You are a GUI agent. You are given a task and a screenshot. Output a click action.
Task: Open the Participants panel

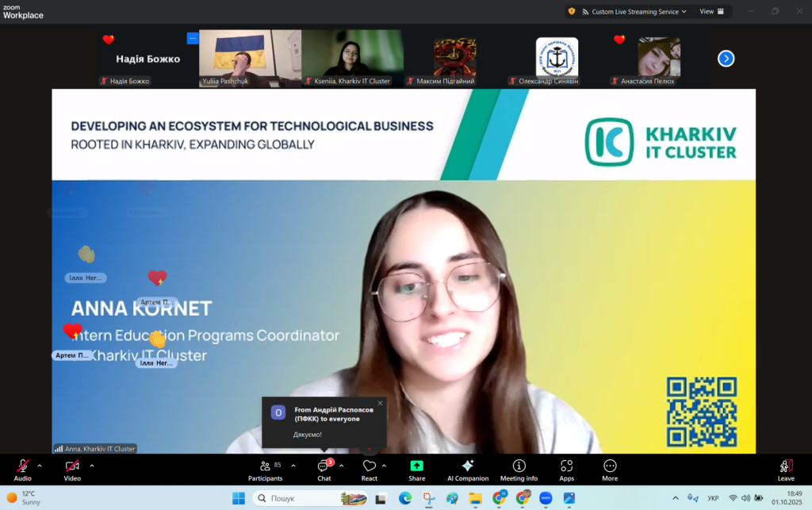pos(265,466)
